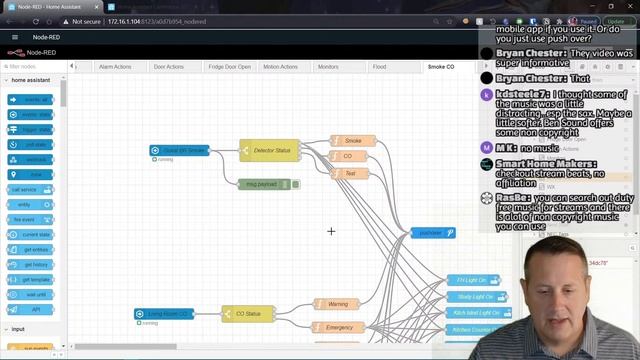Select the 'get history' palette node
The height and width of the screenshot is (360, 640).
[31, 264]
